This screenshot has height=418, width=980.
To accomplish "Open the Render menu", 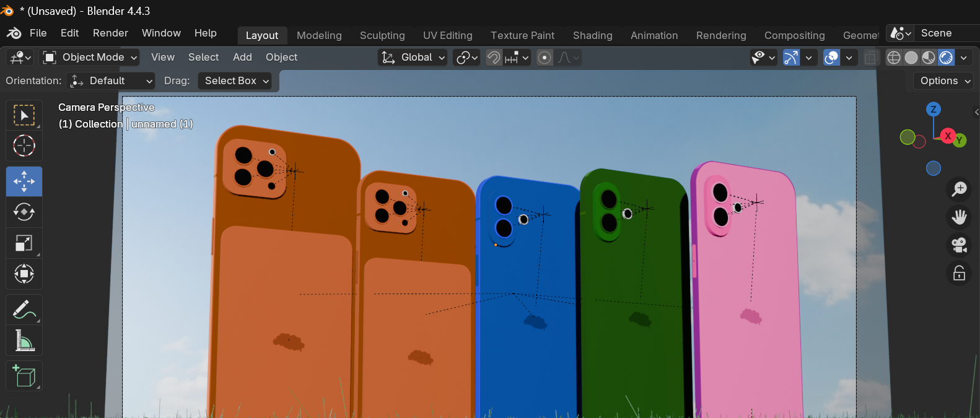I will 110,33.
